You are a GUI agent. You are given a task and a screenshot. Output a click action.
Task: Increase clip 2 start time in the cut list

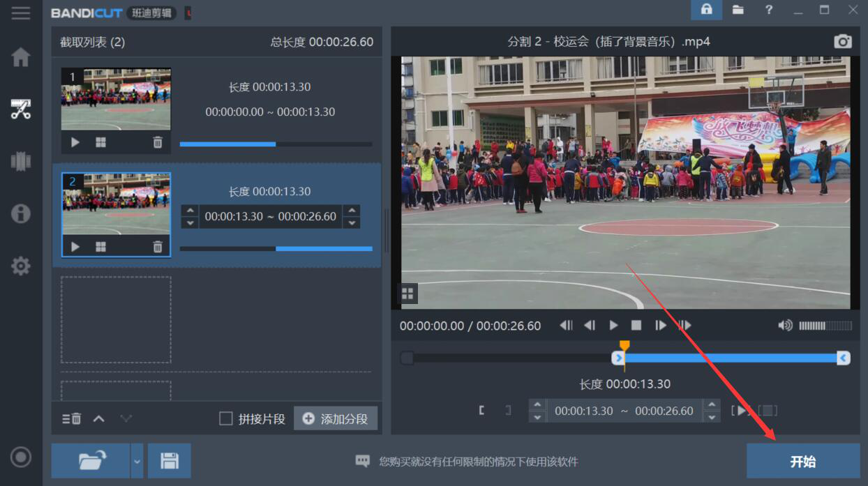pos(189,211)
